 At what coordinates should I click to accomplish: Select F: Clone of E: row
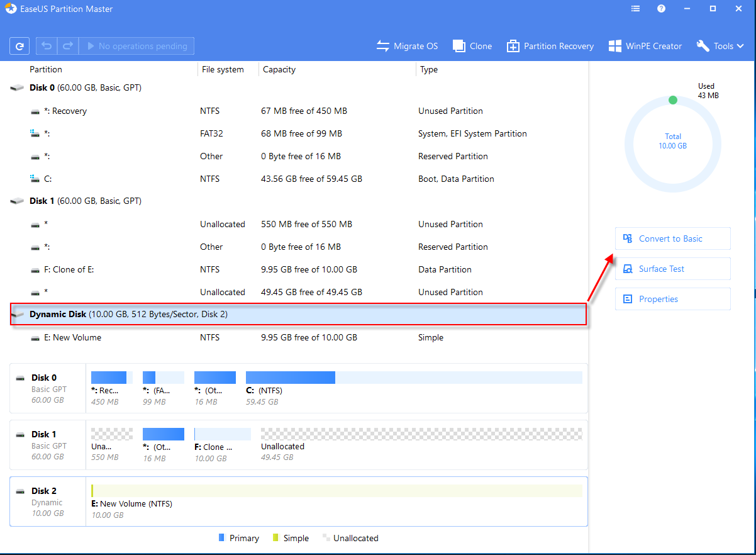pyautogui.click(x=299, y=269)
